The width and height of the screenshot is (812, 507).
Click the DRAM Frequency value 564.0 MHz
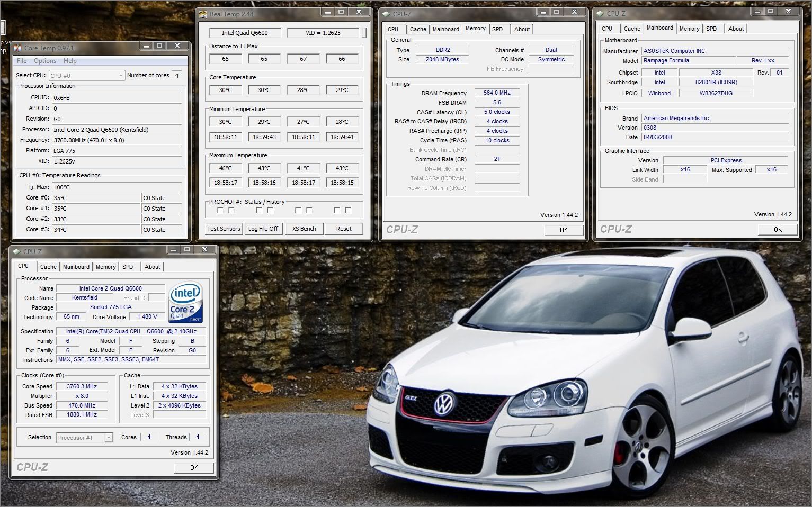click(x=497, y=93)
